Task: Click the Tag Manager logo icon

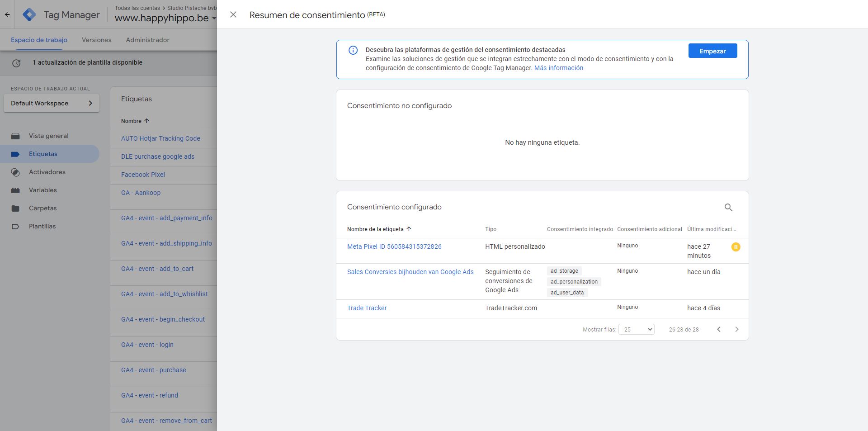Action: (29, 14)
